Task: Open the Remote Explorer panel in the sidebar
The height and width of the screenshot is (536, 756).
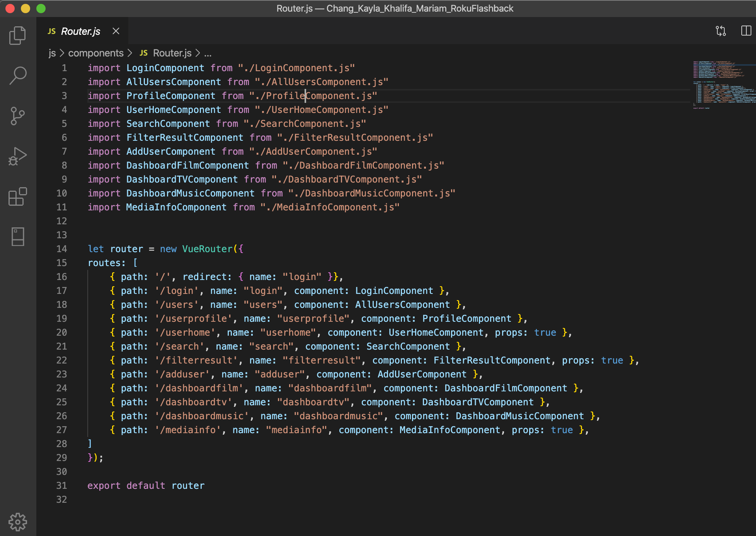Action: (x=17, y=237)
